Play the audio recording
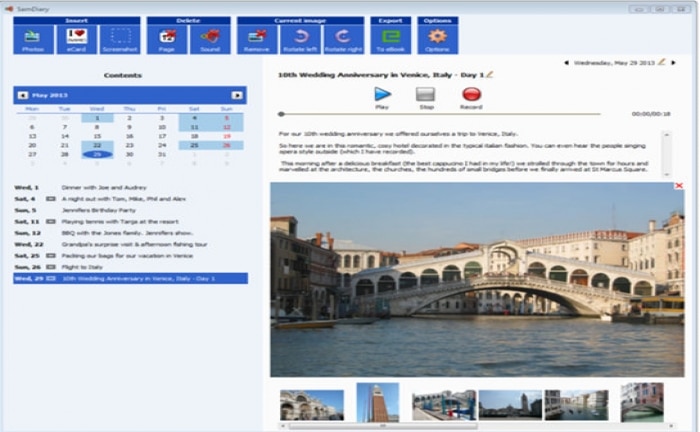700x432 pixels. click(382, 95)
